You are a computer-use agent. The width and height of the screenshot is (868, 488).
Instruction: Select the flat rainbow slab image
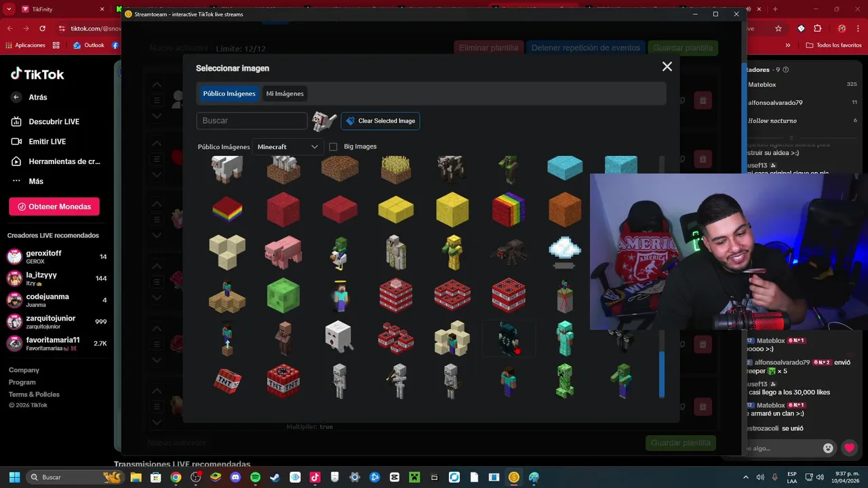tap(227, 209)
